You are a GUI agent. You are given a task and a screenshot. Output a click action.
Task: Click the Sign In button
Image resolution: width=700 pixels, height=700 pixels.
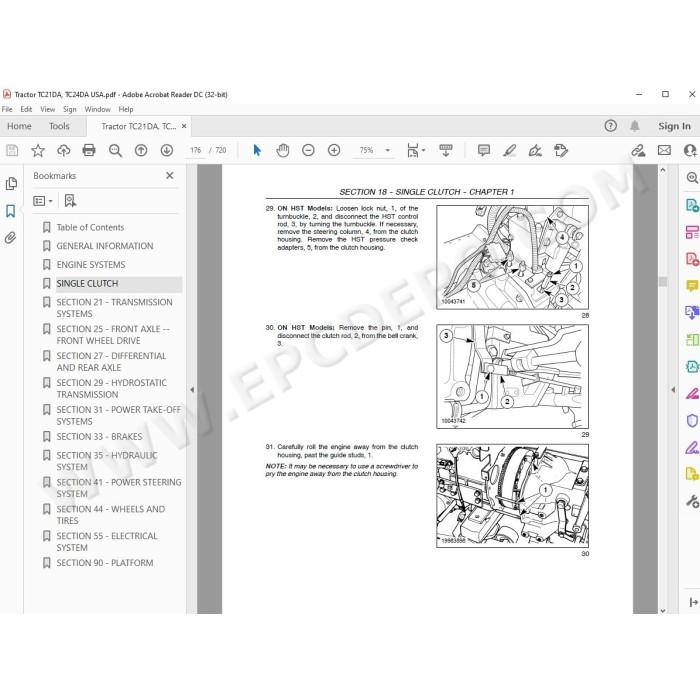674,126
